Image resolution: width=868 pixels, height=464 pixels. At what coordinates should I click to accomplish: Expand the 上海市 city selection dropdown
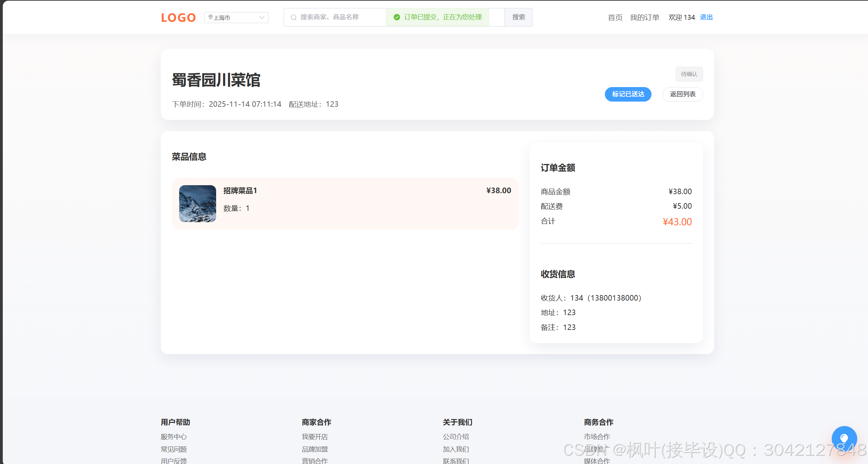[236, 17]
